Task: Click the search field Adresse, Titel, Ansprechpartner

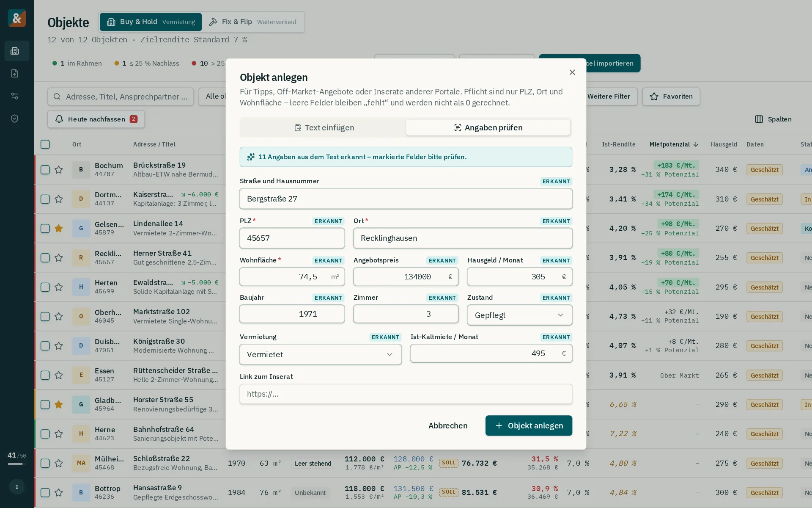Action: pos(121,97)
